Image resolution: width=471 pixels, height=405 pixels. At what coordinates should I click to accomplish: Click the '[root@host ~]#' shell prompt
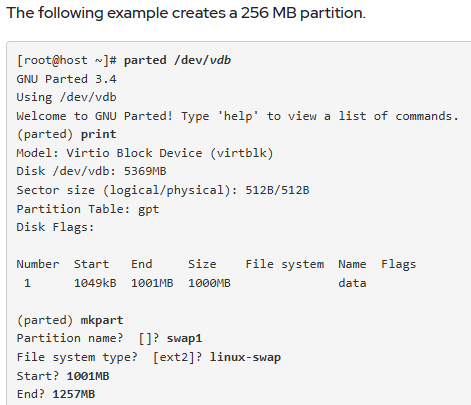(x=67, y=60)
